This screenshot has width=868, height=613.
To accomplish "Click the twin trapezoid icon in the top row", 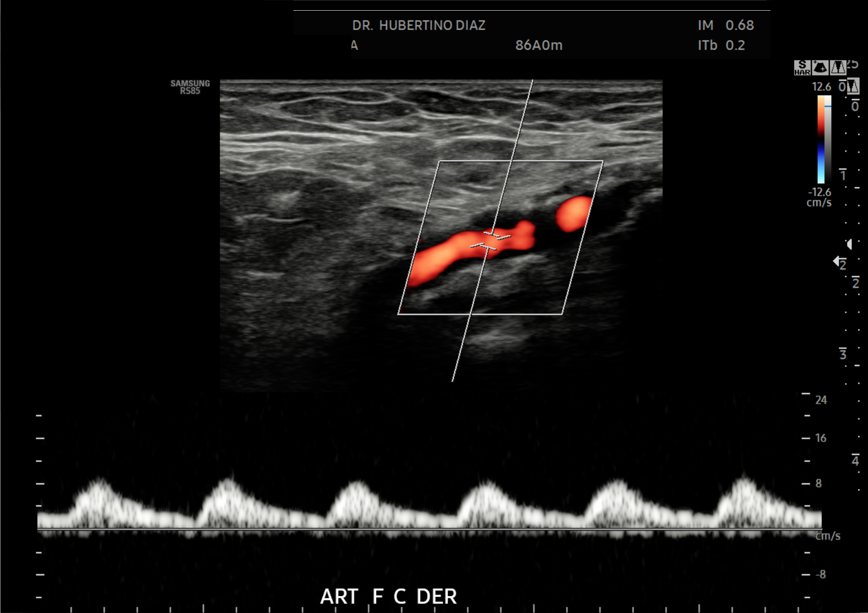I will click(x=838, y=67).
